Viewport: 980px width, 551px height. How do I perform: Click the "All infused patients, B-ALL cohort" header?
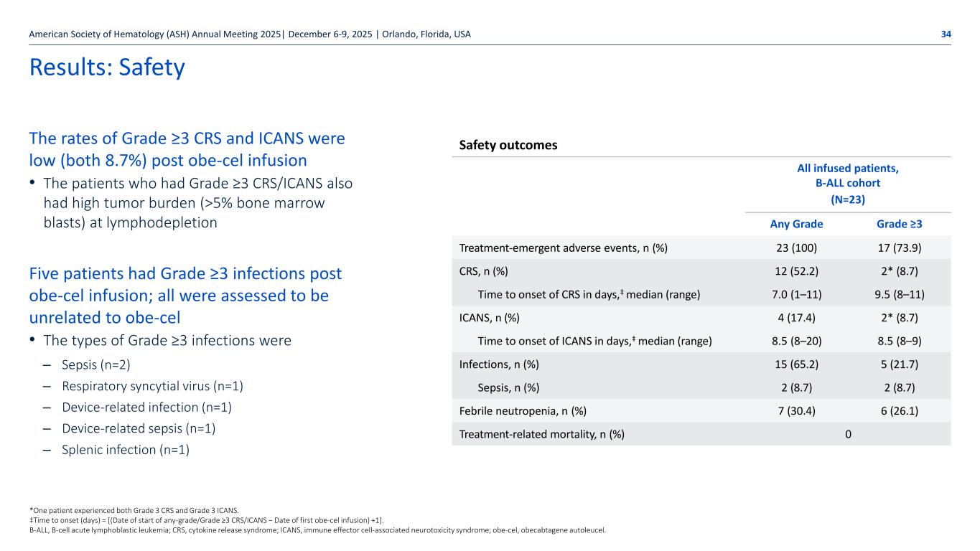848,176
